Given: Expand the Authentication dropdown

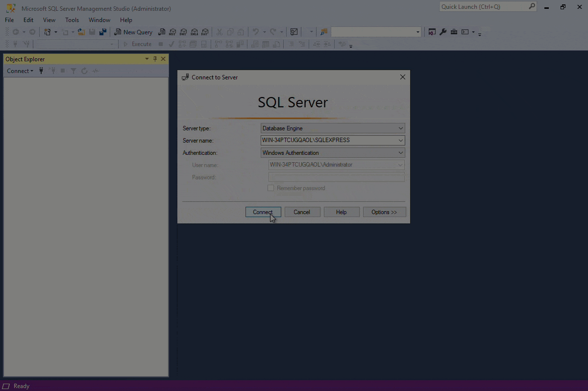Looking at the screenshot, I should (x=400, y=153).
